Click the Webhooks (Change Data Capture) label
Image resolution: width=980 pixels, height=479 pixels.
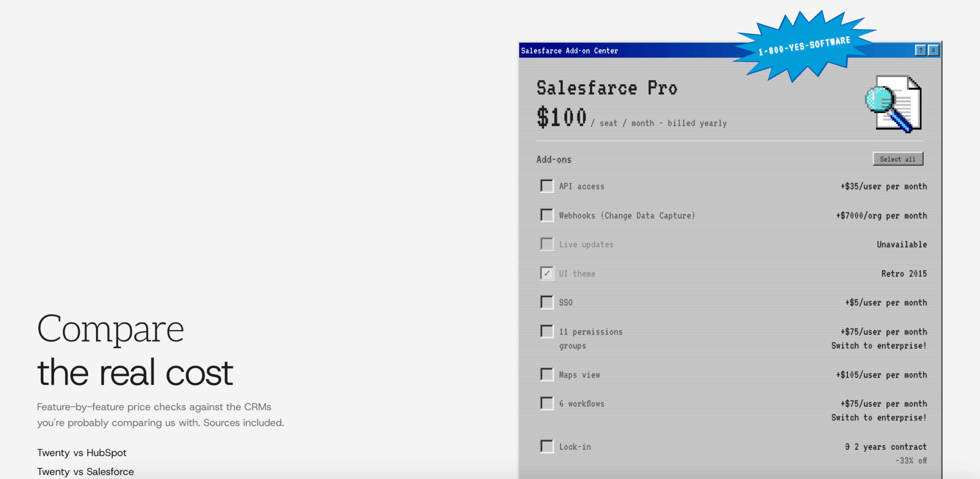point(627,216)
